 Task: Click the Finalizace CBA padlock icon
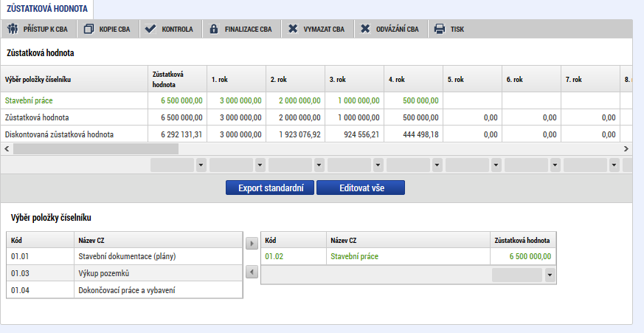214,29
